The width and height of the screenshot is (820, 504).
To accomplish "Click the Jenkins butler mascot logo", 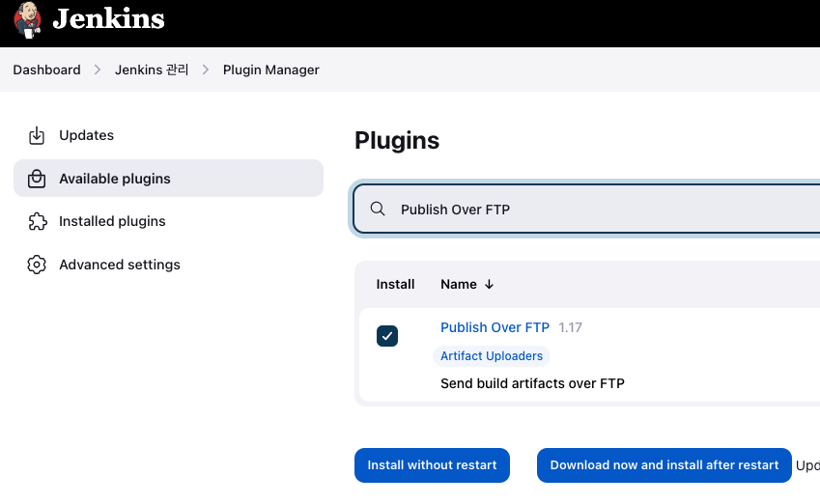I will [x=27, y=20].
